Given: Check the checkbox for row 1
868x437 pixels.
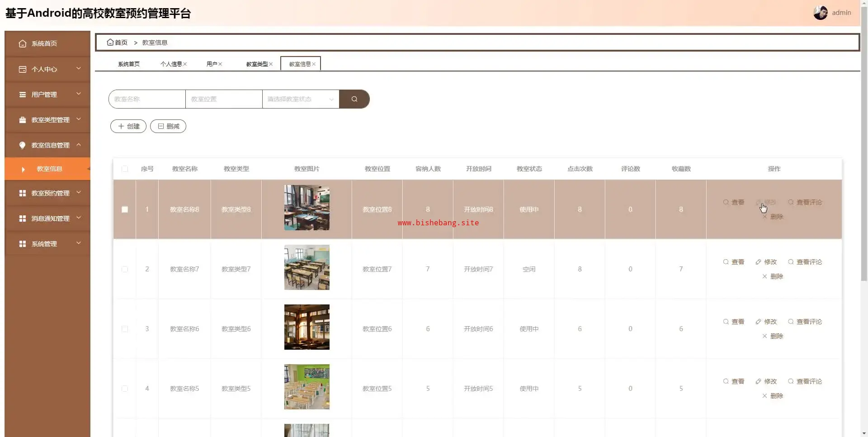Looking at the screenshot, I should pyautogui.click(x=125, y=209).
